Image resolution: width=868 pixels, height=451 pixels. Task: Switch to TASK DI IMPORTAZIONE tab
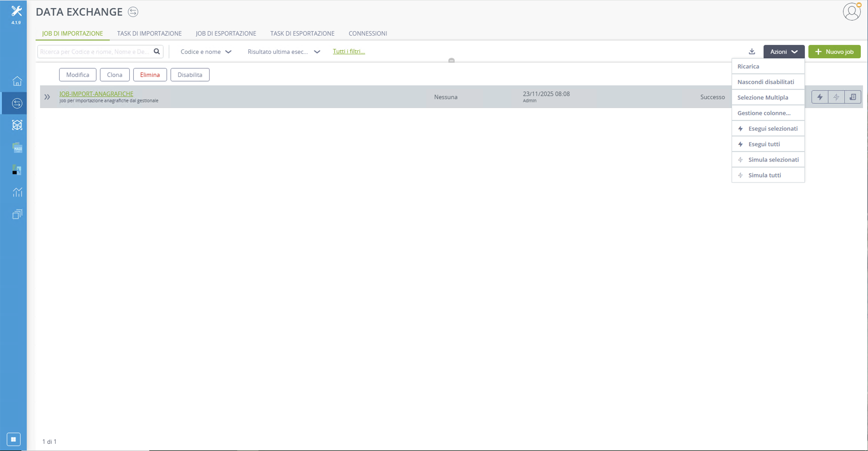(149, 33)
